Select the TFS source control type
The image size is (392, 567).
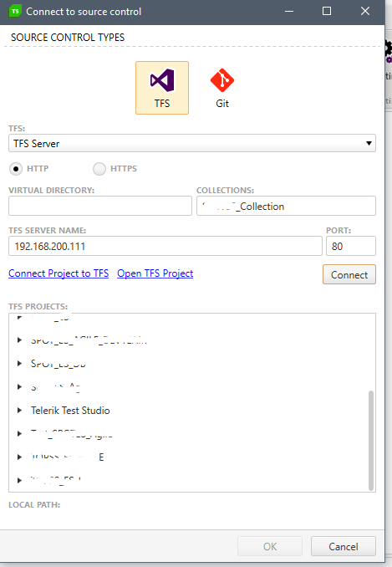[x=162, y=88]
